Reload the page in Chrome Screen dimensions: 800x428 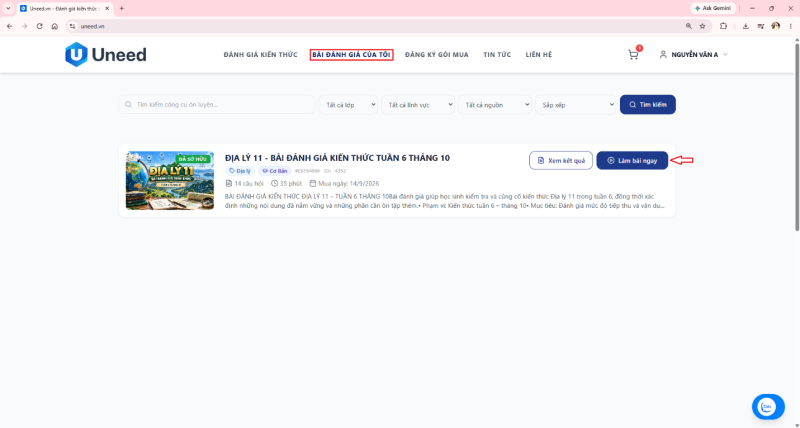pyautogui.click(x=39, y=26)
